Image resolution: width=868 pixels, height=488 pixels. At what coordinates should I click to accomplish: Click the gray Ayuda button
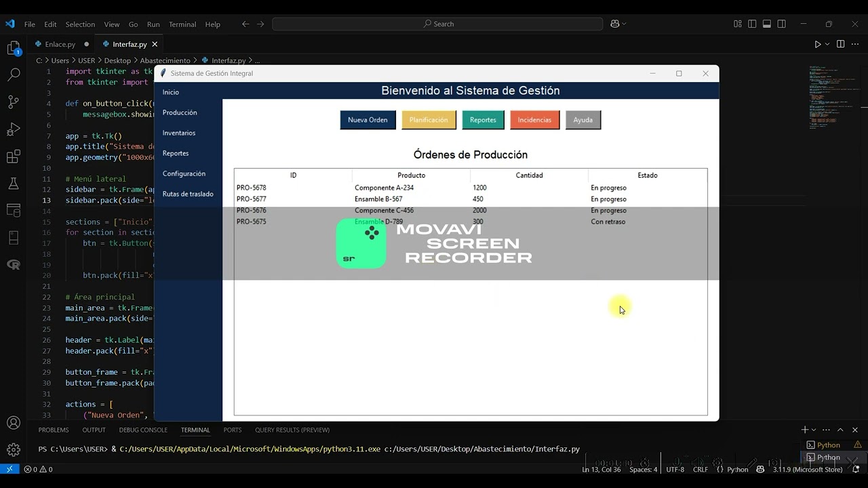coord(583,120)
